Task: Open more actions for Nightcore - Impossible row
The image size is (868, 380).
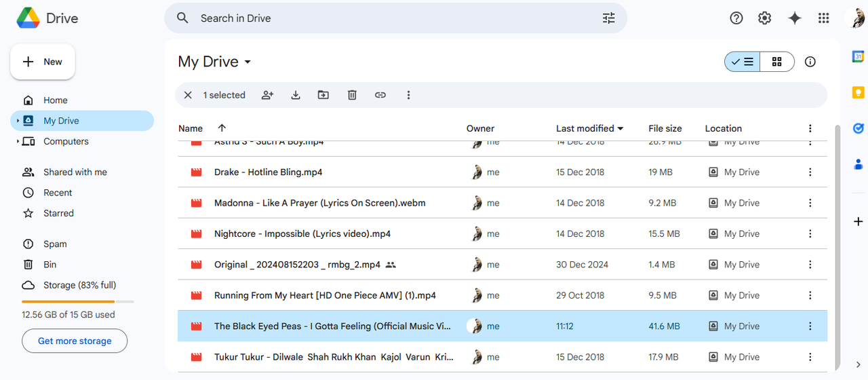Action: (810, 233)
